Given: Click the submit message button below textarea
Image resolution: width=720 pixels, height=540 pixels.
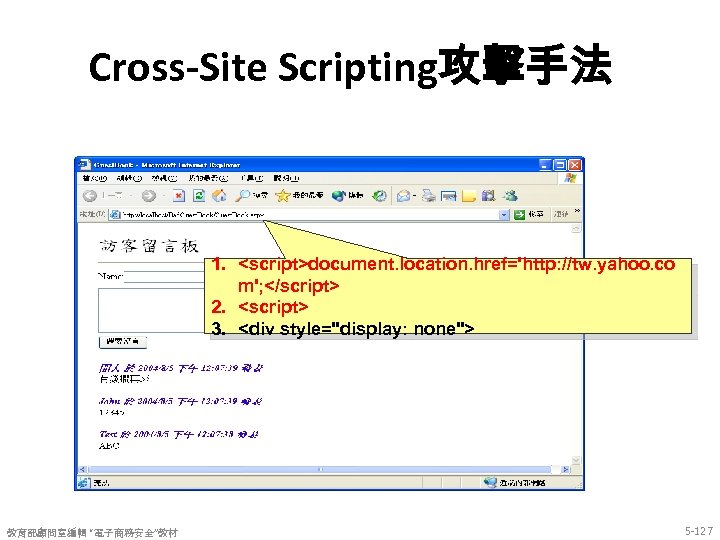Looking at the screenshot, I should [123, 342].
